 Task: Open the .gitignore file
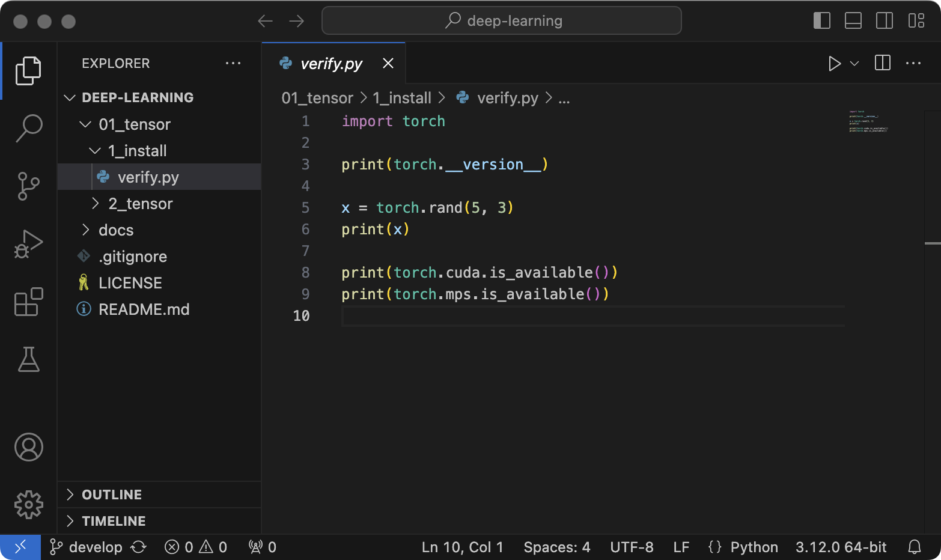(159, 257)
